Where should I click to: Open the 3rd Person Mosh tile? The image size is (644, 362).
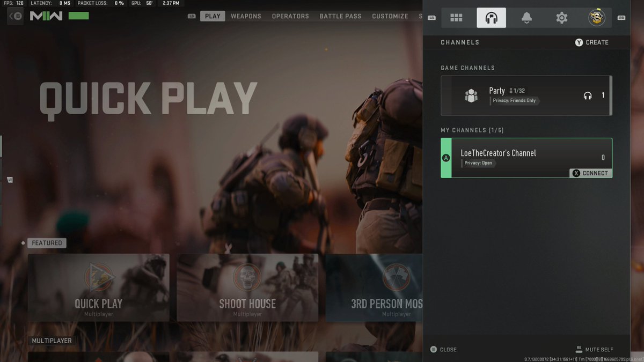pyautogui.click(x=374, y=287)
